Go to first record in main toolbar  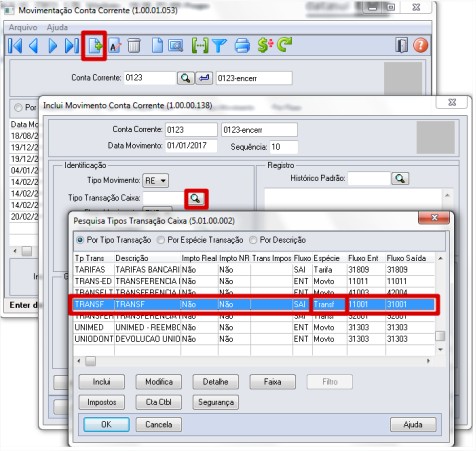[15, 46]
